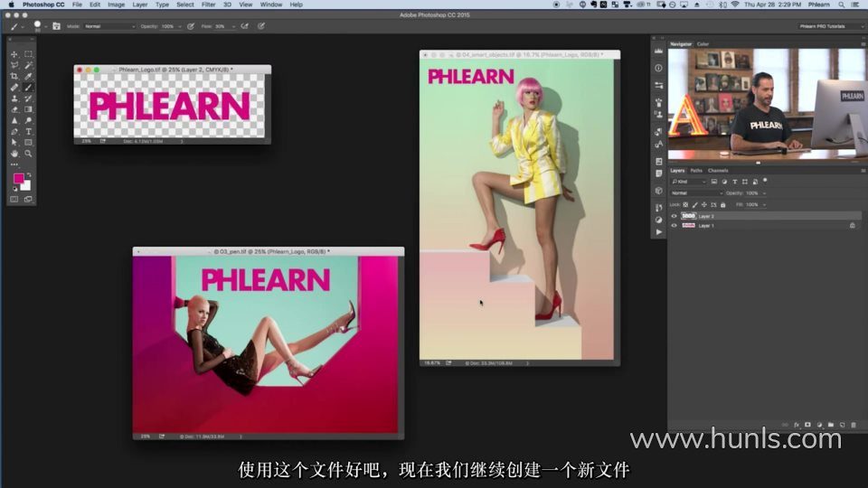The width and height of the screenshot is (868, 488).
Task: Select the Clone Stamp tool
Action: point(14,99)
